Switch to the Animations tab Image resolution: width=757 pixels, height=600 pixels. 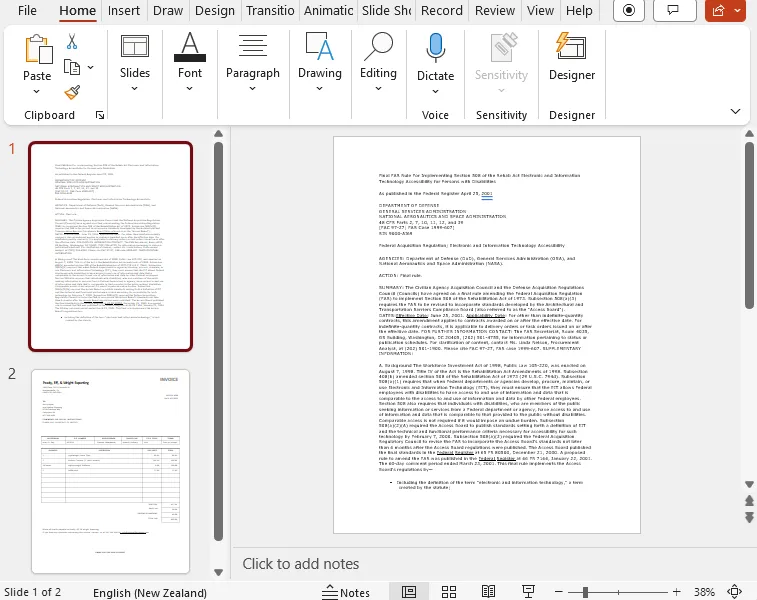(328, 11)
